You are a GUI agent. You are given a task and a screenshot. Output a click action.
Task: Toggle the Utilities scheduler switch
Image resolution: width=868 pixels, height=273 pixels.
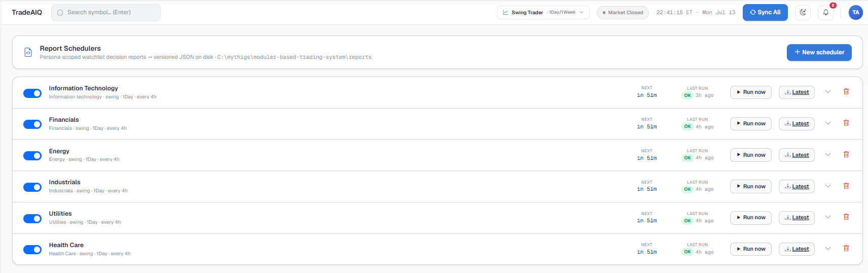(x=32, y=219)
